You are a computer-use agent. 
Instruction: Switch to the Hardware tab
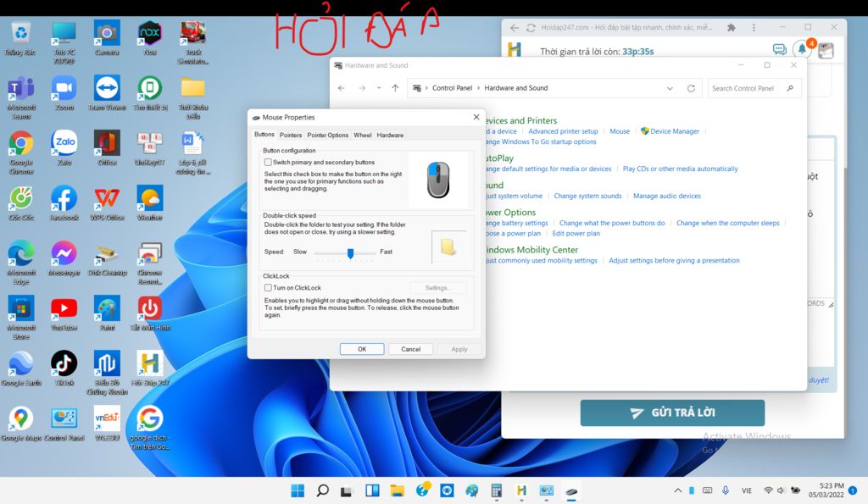coord(390,135)
